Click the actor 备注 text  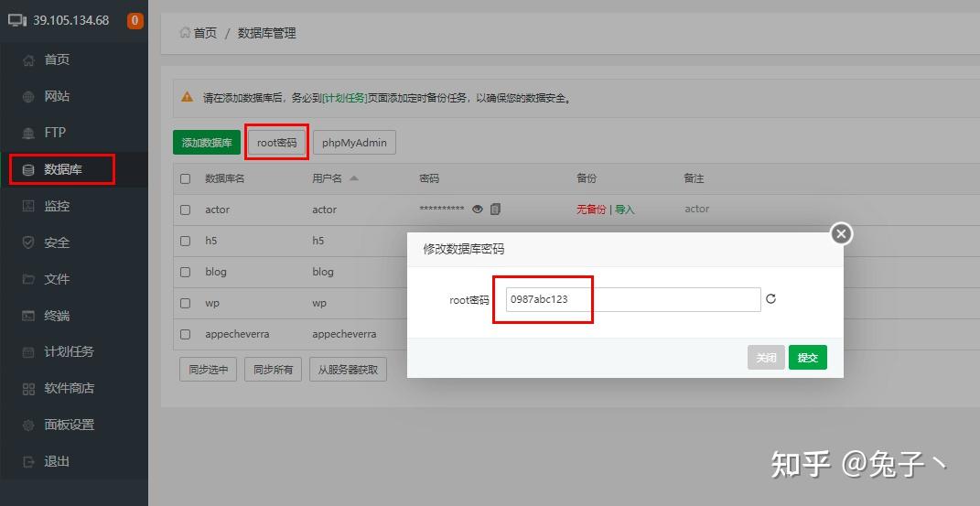[697, 209]
